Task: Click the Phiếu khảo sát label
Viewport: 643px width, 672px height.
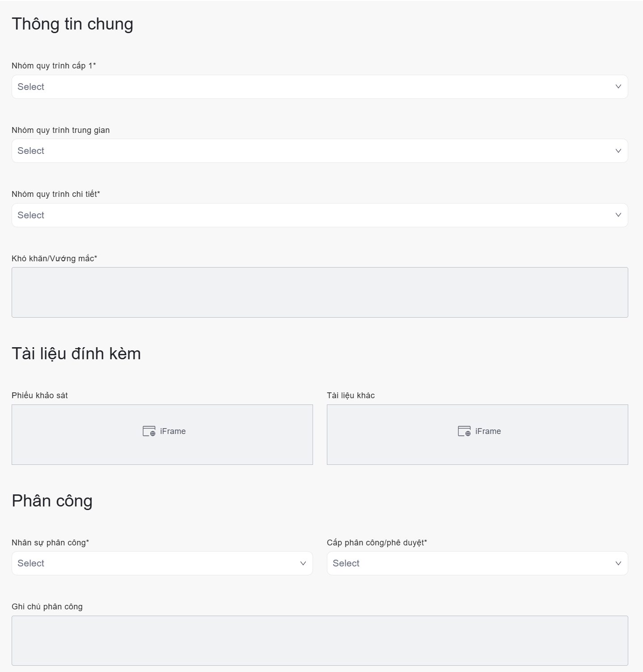Action: coord(40,396)
